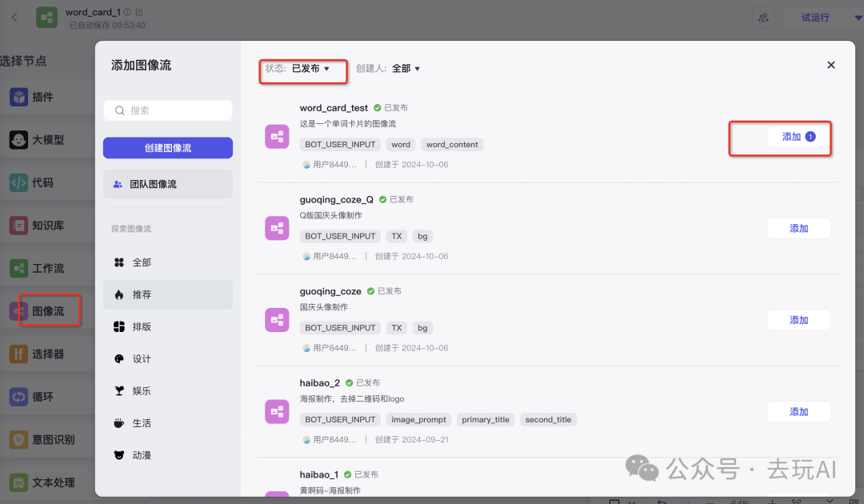Screen dimensions: 864x504
Task: Add the guoqing_coze_Q image flow
Action: pos(798,228)
